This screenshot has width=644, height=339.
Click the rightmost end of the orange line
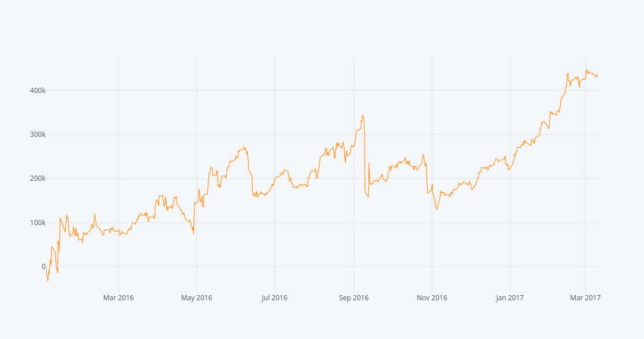598,73
